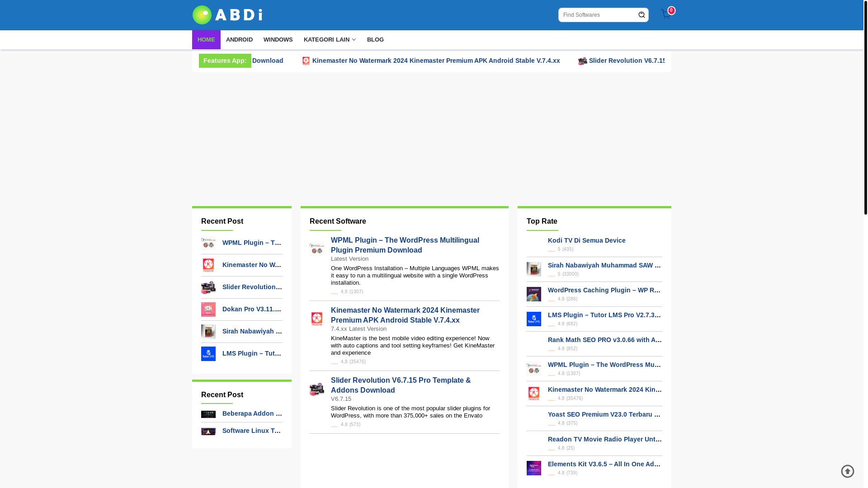Click WPML thumbnail in Top Rate
The image size is (868, 488).
534,369
